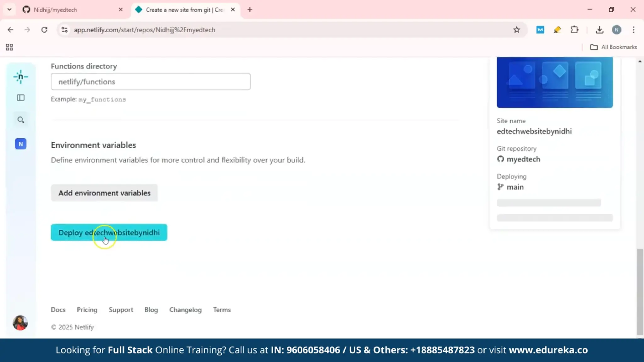Open the Extensions puzzle icon
Screen dimensions: 644x362
click(x=575, y=30)
